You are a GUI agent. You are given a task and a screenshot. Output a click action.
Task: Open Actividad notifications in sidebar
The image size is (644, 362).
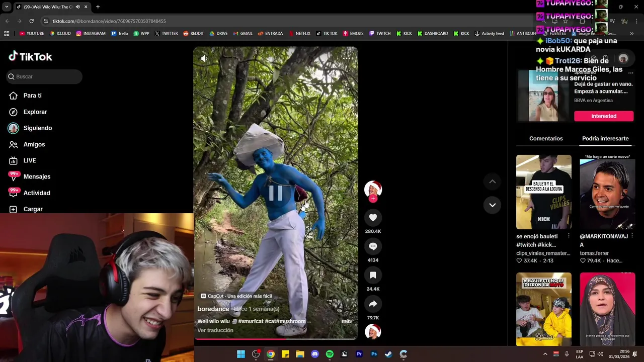click(x=30, y=193)
